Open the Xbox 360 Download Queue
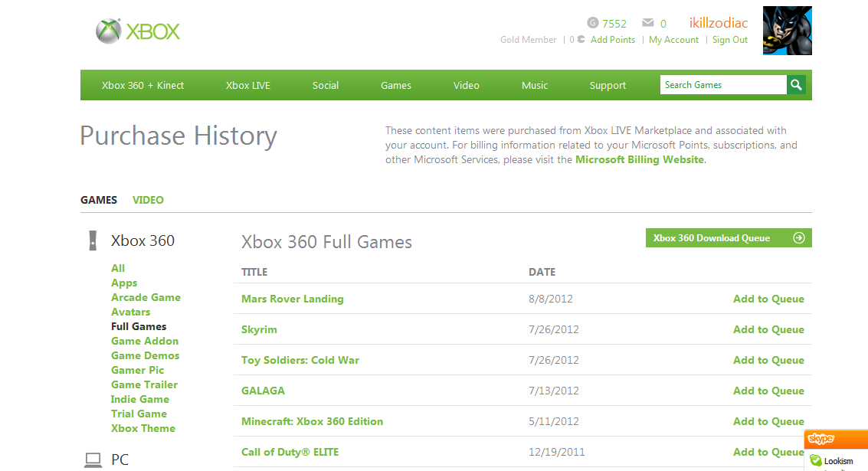The height and width of the screenshot is (471, 868). (x=728, y=238)
